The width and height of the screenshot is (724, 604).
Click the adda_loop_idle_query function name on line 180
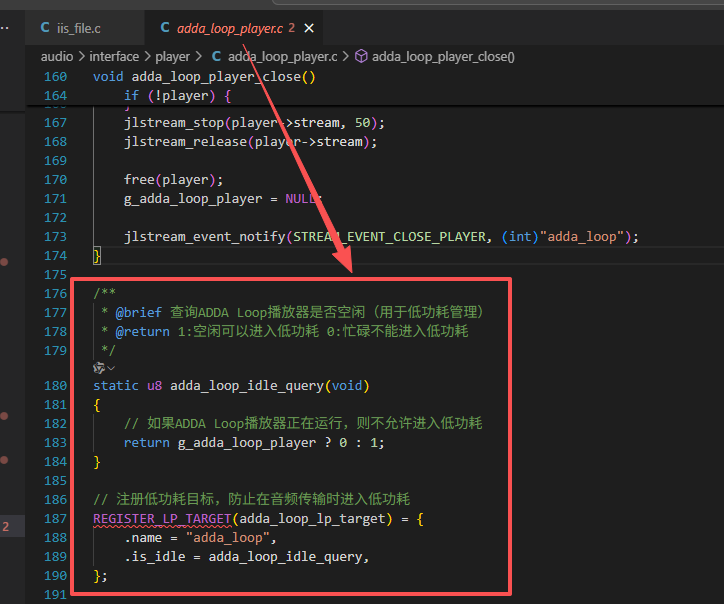247,386
